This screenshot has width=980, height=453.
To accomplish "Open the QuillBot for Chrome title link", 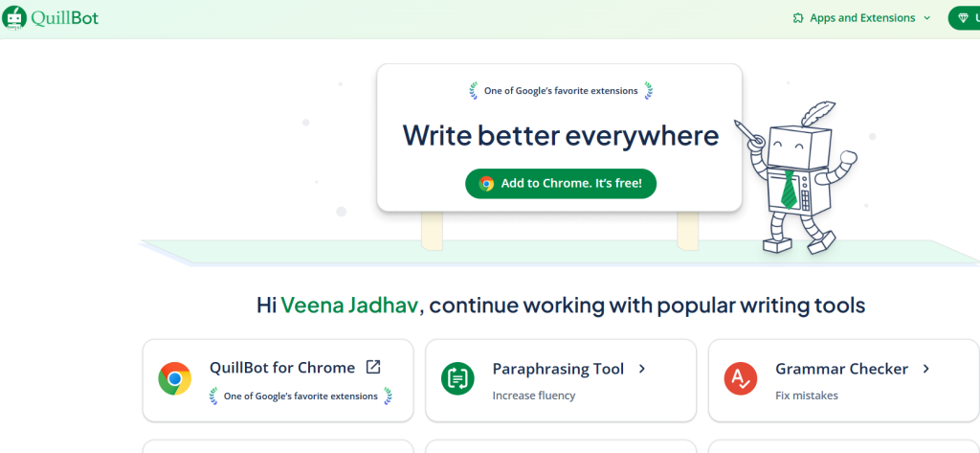I will pos(282,368).
